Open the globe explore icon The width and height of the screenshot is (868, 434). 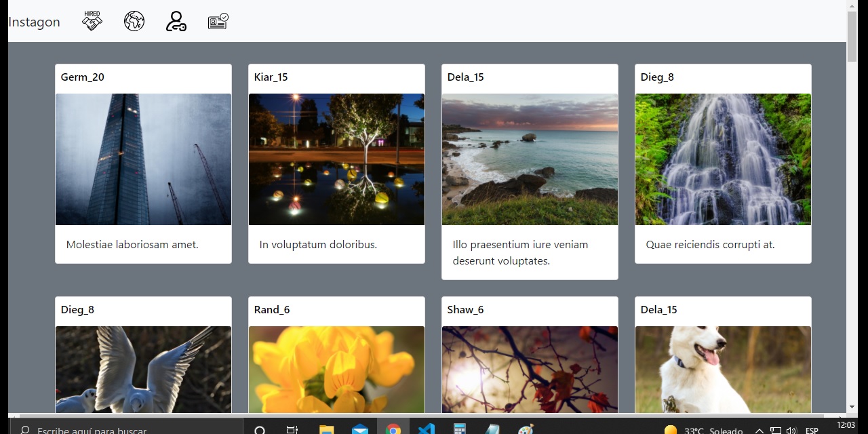point(134,21)
